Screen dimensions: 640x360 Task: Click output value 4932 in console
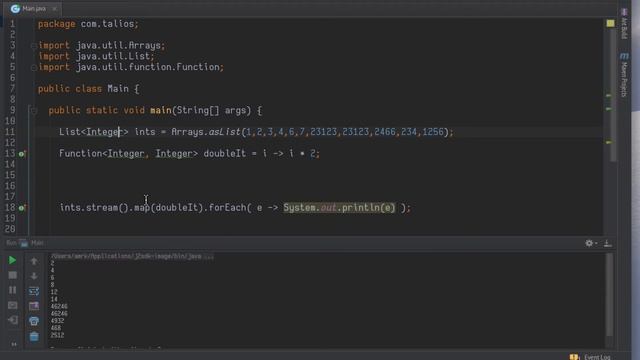tap(57, 321)
